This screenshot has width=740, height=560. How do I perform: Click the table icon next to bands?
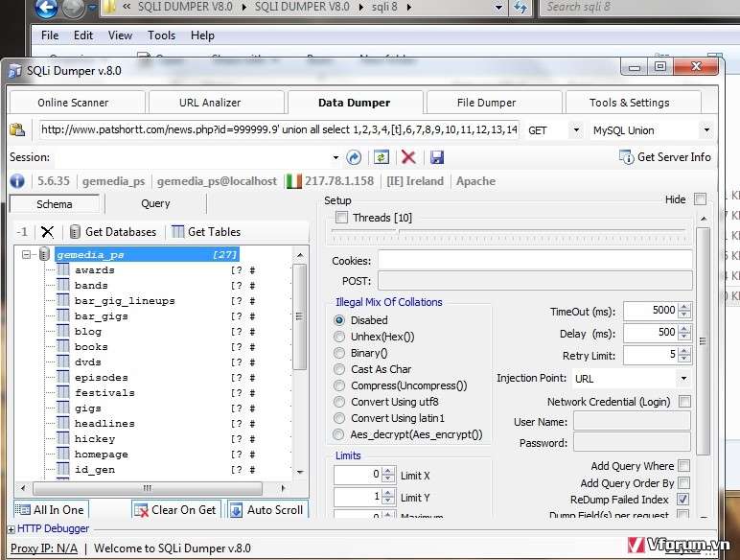(x=62, y=285)
